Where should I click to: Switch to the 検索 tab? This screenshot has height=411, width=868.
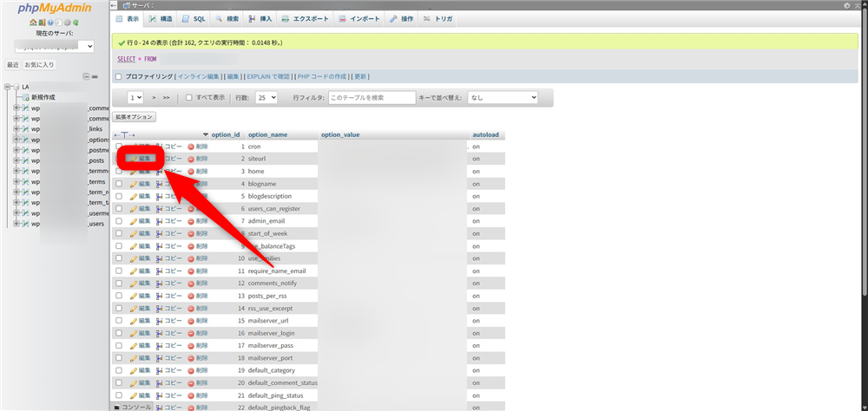pyautogui.click(x=227, y=19)
